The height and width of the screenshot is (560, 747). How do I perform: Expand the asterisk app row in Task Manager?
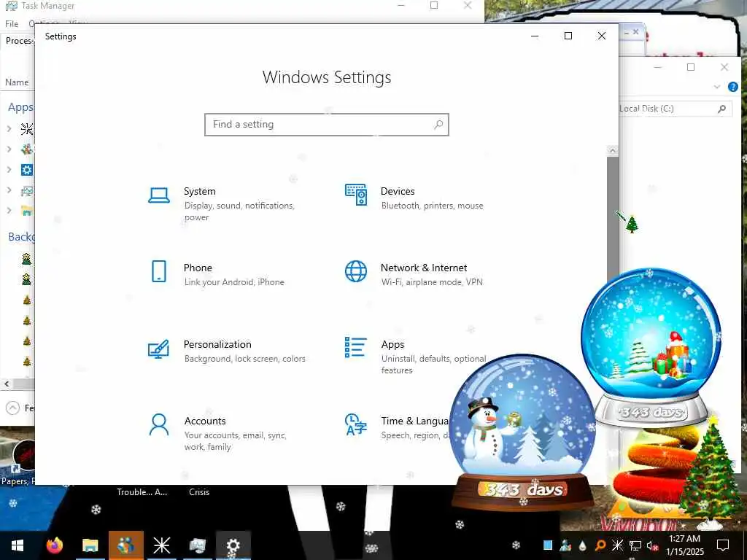coord(9,128)
